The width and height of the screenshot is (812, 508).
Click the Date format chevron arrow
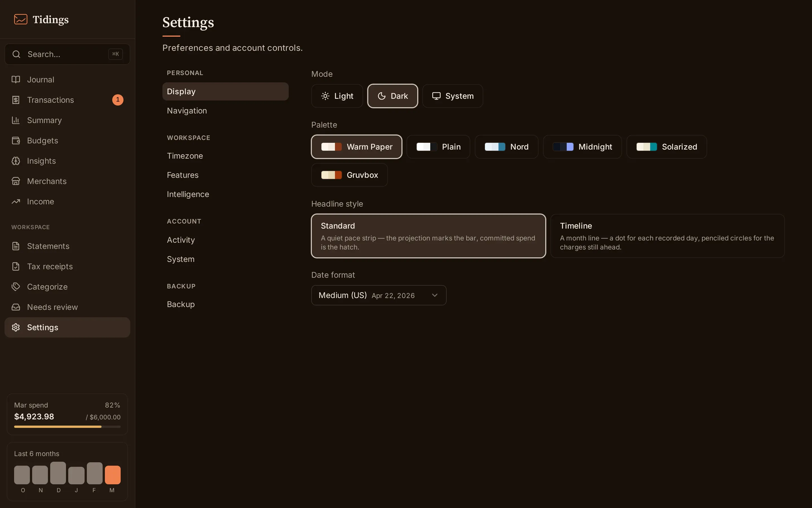coord(434,295)
